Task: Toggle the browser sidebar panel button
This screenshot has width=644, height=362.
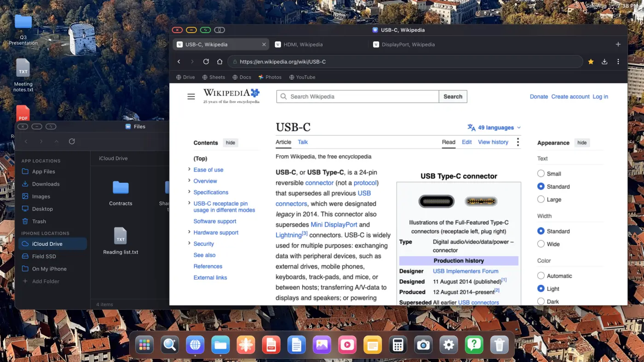Action: click(x=220, y=30)
